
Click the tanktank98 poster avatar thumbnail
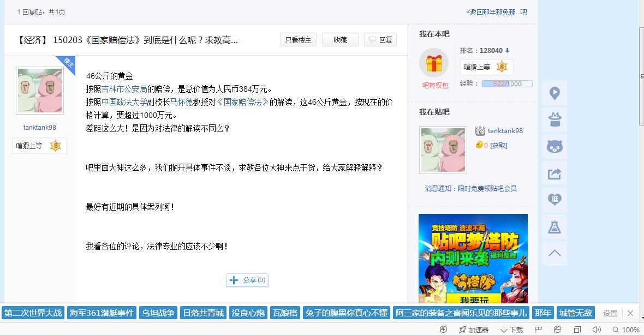point(40,91)
